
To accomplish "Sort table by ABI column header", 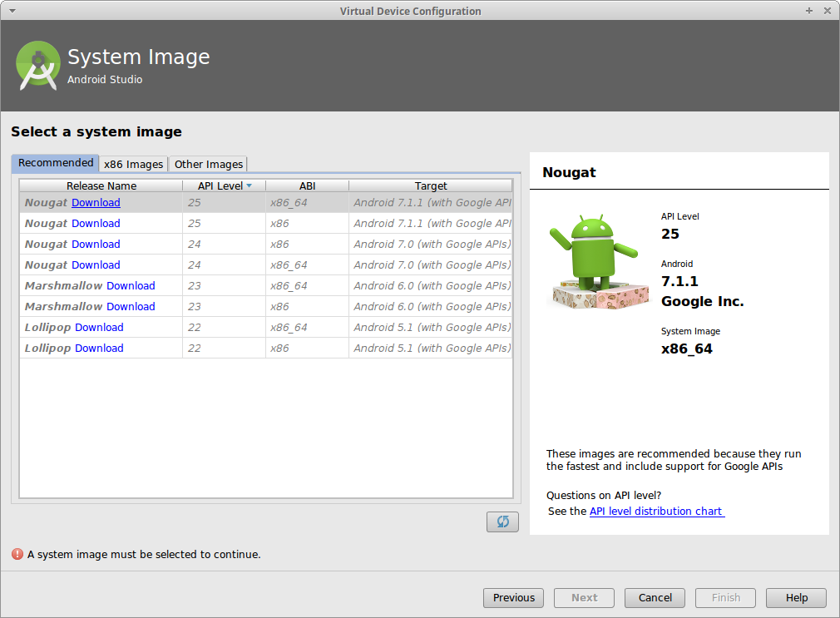I will [307, 186].
